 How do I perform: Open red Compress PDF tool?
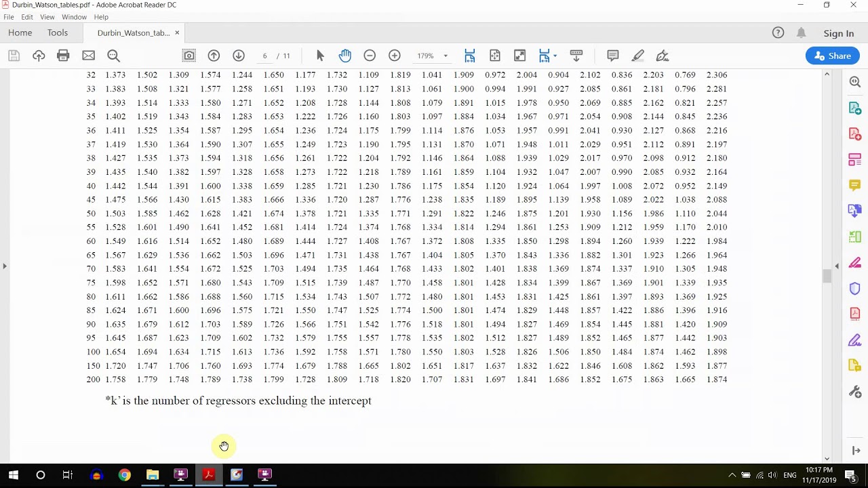pos(854,314)
